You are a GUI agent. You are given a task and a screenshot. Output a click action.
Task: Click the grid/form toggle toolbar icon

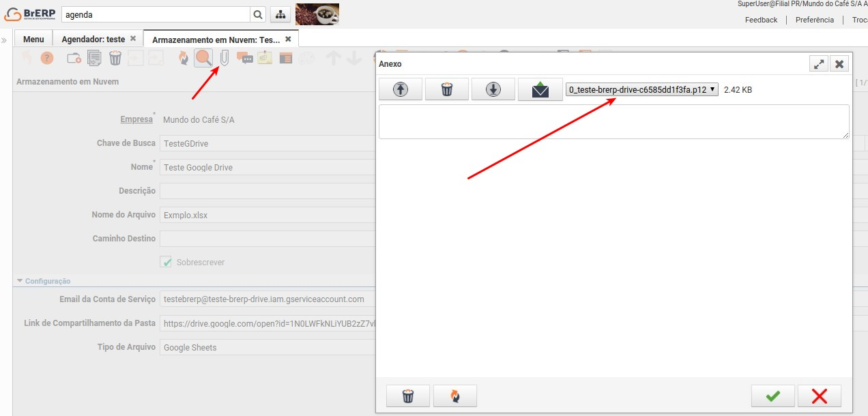pyautogui.click(x=286, y=59)
